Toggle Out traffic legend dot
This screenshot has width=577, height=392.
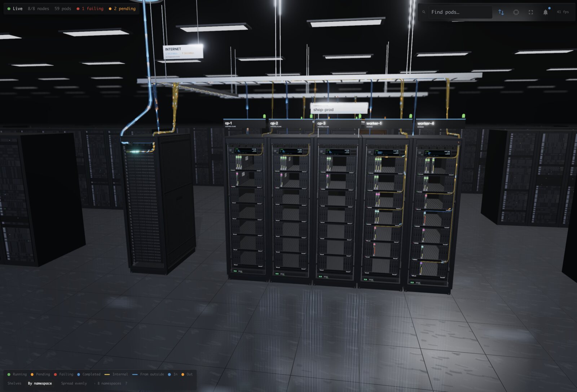(187, 374)
